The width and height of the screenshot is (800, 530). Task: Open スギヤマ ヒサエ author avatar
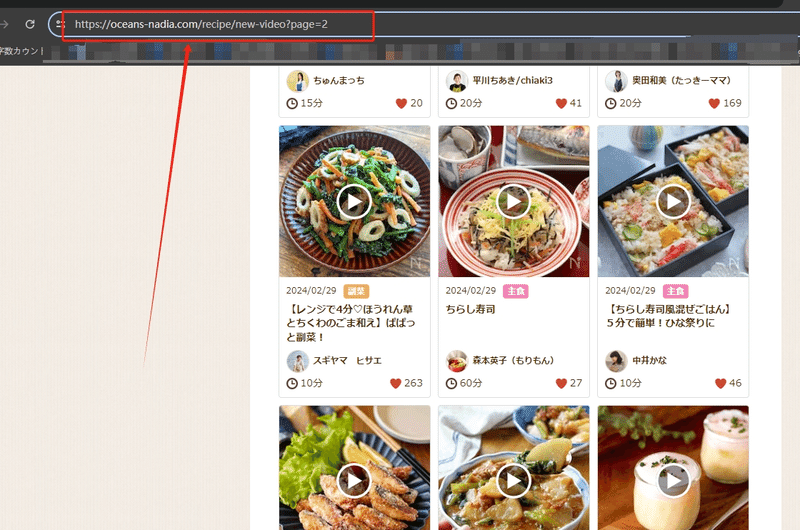297,361
